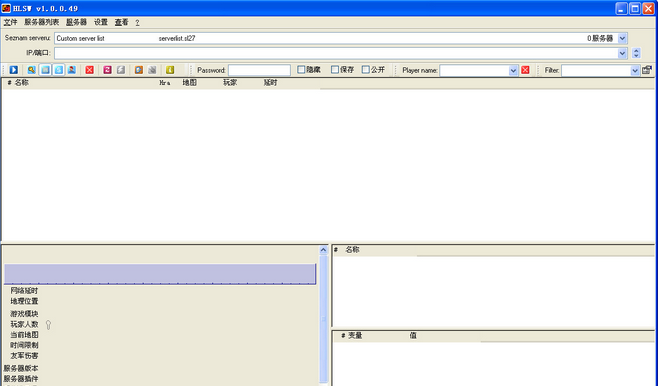This screenshot has height=386, width=659.
Task: Click the key search icon in toolbar
Action: click(x=31, y=70)
